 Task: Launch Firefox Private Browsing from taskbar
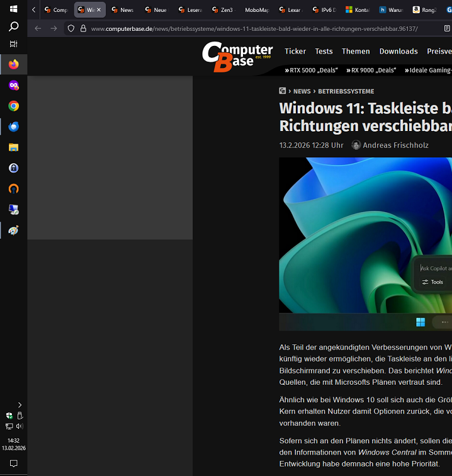point(13,86)
